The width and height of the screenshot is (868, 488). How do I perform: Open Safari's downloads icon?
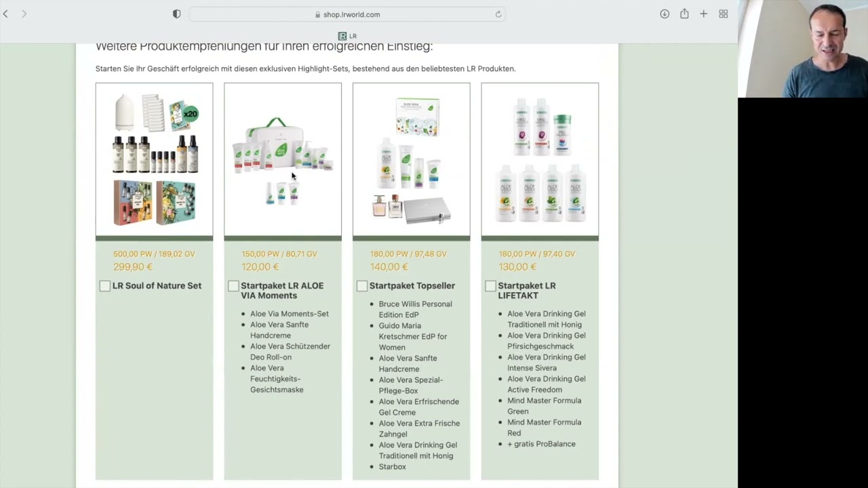(x=665, y=14)
